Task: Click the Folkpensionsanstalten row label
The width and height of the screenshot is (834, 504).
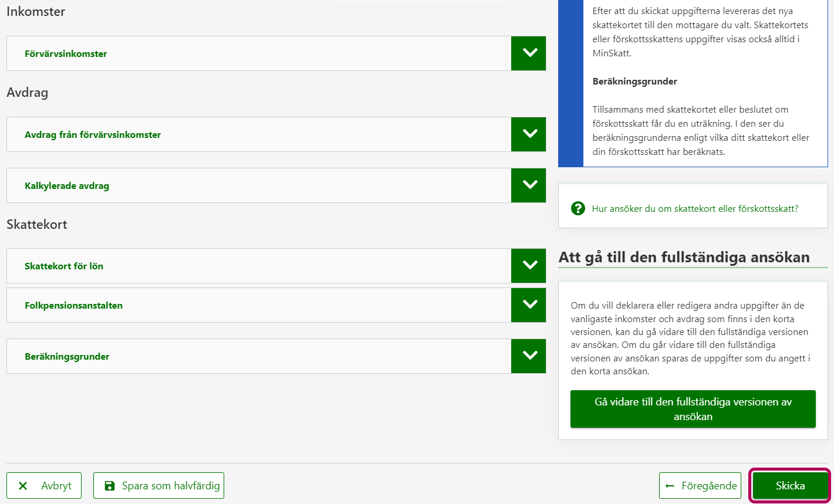Action: pyautogui.click(x=73, y=306)
